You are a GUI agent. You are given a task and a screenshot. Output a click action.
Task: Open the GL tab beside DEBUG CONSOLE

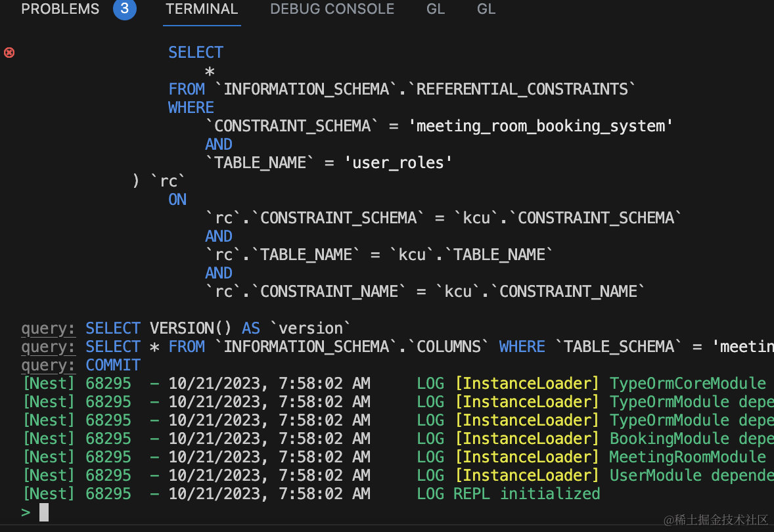(436, 9)
